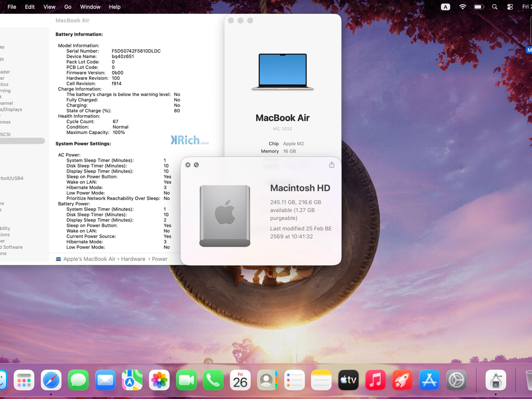
Task: Open the Mail app in the Dock
Action: [105, 380]
